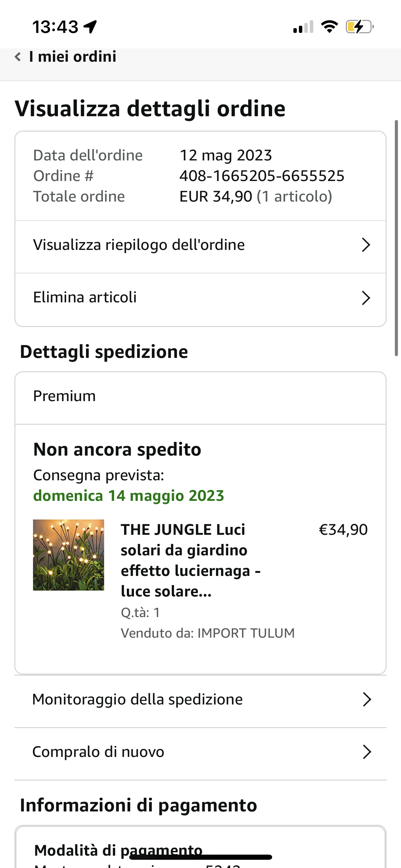
Task: Tap chevron next to Elimina articoli
Action: point(366,298)
